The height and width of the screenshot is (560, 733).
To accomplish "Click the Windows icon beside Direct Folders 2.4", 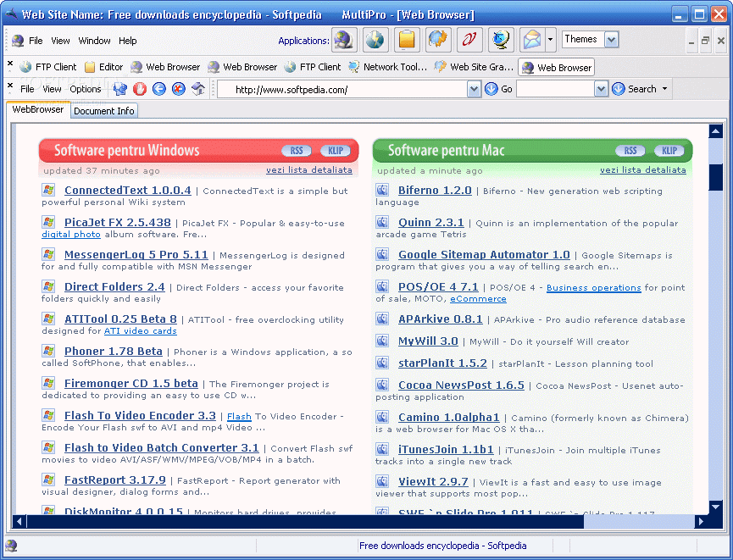I will (48, 286).
